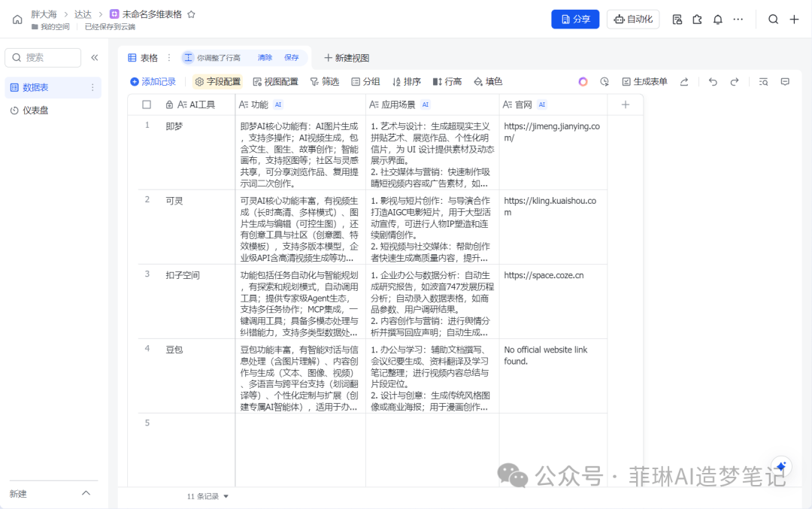Select the 豆包 cell
This screenshot has width=812, height=509.
(197, 376)
